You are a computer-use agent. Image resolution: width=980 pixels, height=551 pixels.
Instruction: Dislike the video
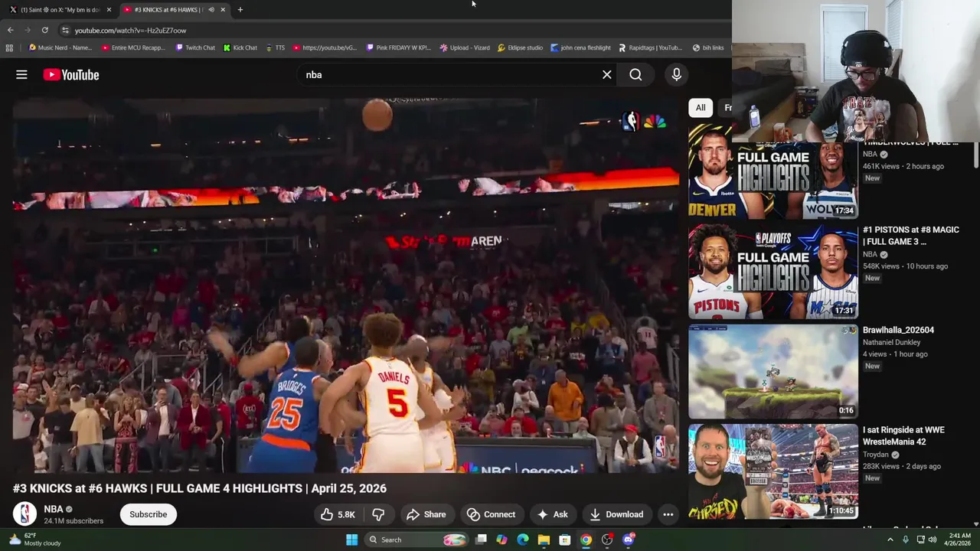(x=378, y=514)
